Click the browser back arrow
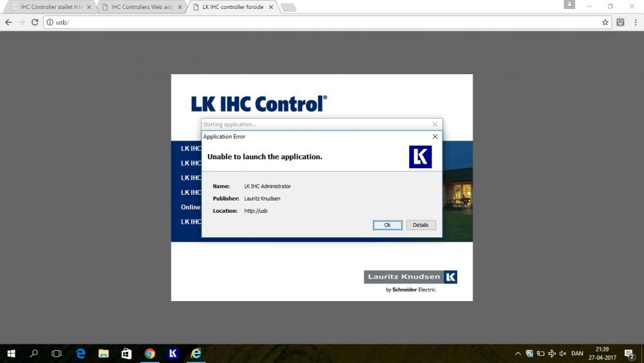The image size is (644, 363). [x=8, y=22]
